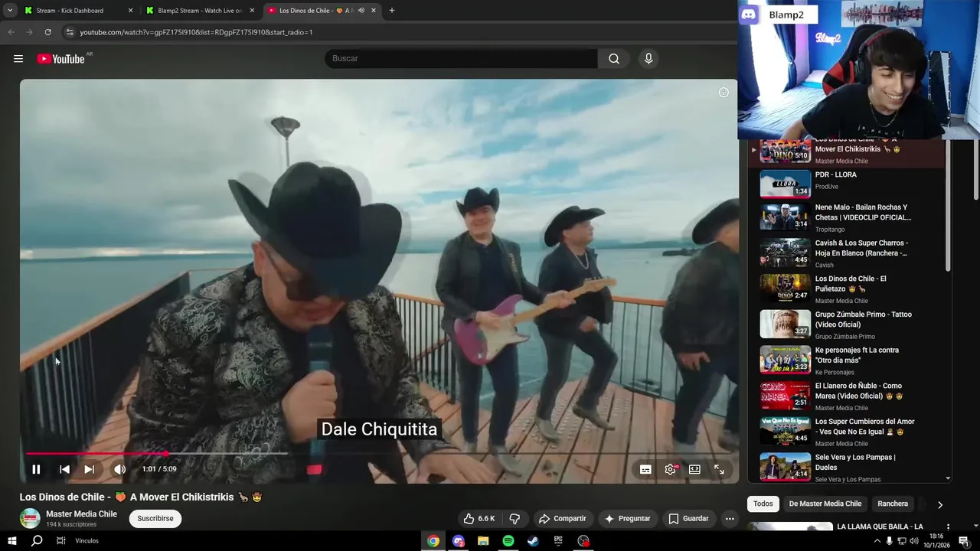Click the Preguntar button
The image size is (980, 551).
tap(628, 518)
